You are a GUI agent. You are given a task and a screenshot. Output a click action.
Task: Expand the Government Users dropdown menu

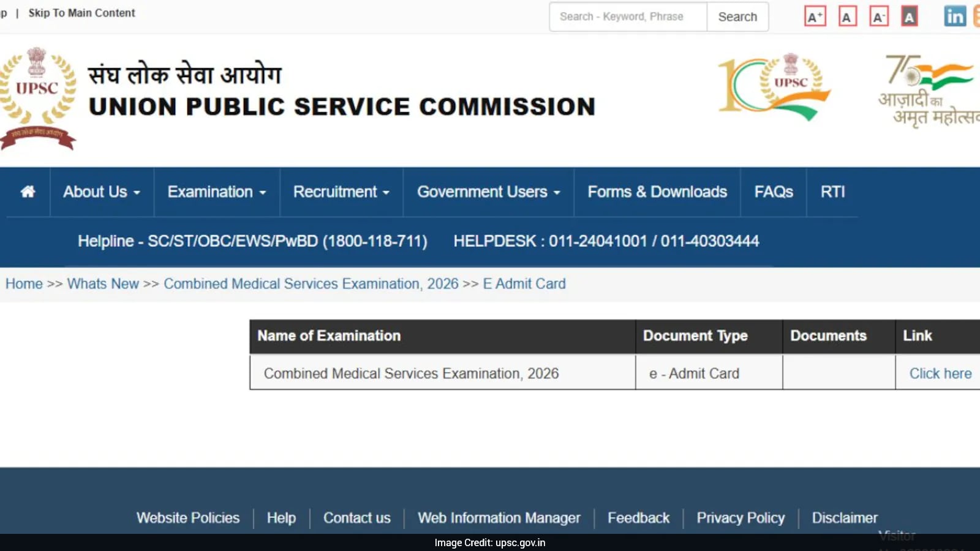click(488, 192)
